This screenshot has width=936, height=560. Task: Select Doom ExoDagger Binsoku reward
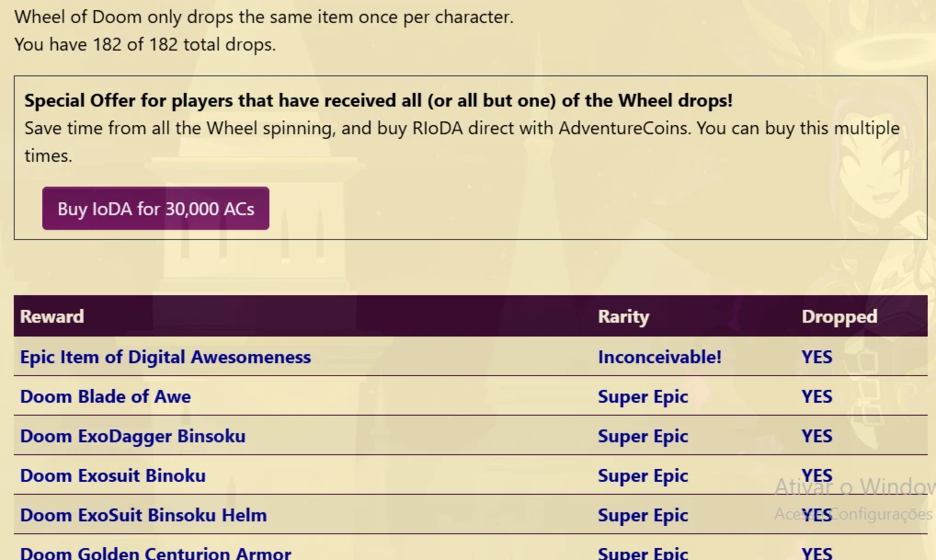[132, 436]
